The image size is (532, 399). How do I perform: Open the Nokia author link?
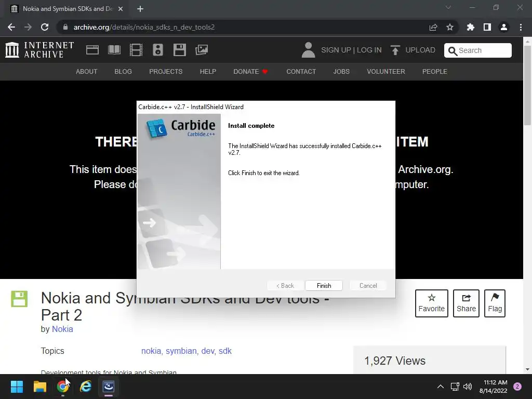pos(62,329)
